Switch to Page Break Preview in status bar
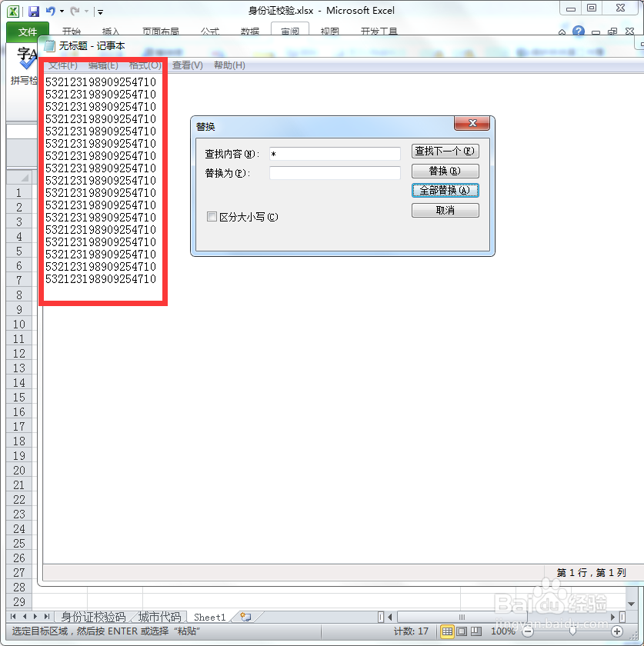Image resolution: width=644 pixels, height=646 pixels. pos(476,631)
